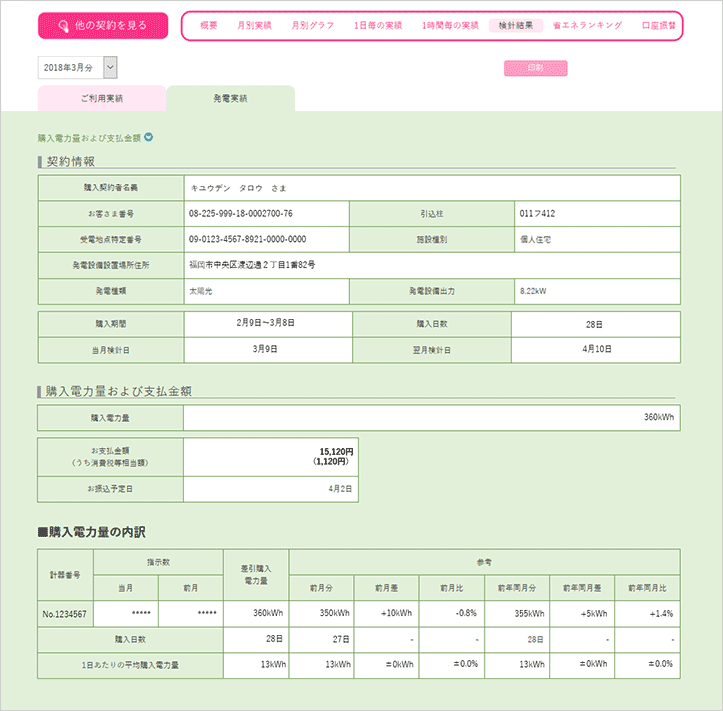Select 1日毎の実績 navigation item
The image size is (723, 711).
click(378, 26)
